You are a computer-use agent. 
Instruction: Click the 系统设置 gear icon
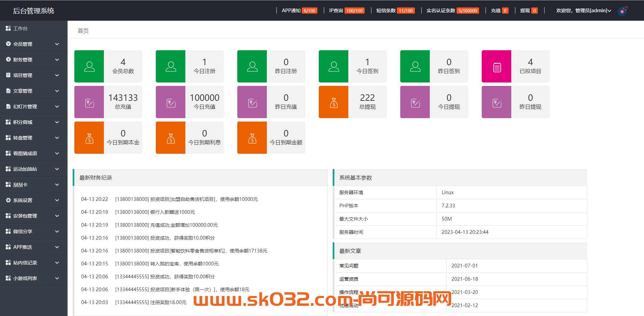[x=8, y=200]
